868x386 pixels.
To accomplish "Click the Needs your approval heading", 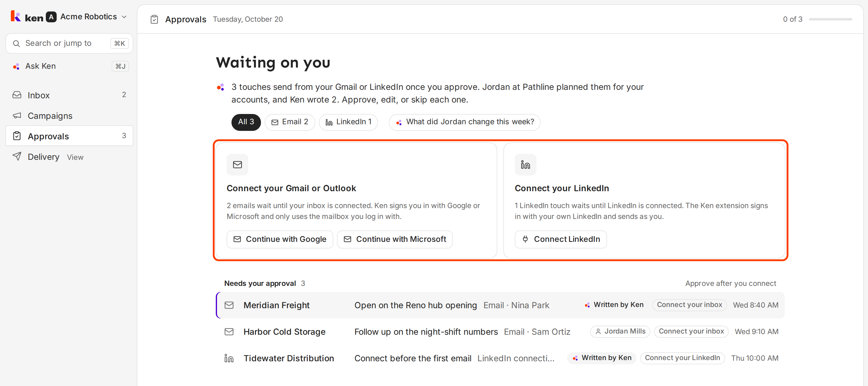I will click(260, 283).
